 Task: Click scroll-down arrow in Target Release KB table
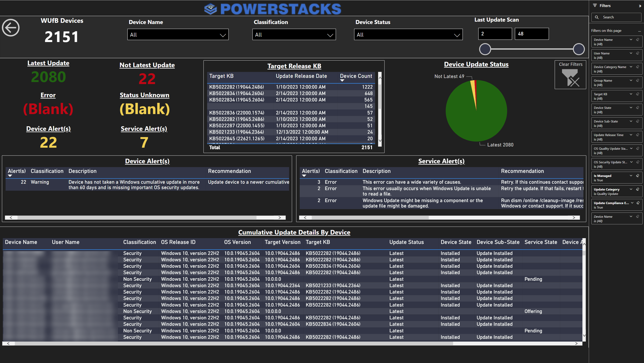(380, 141)
